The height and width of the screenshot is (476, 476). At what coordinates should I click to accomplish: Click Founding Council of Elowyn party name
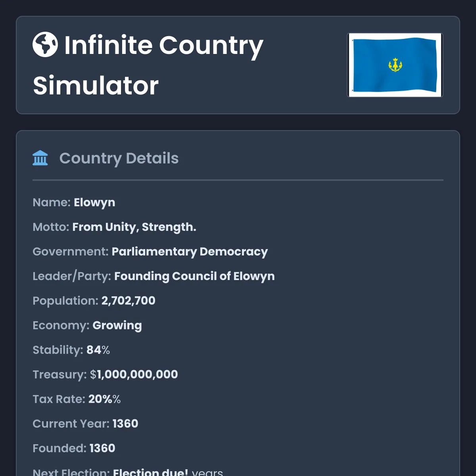tap(194, 276)
